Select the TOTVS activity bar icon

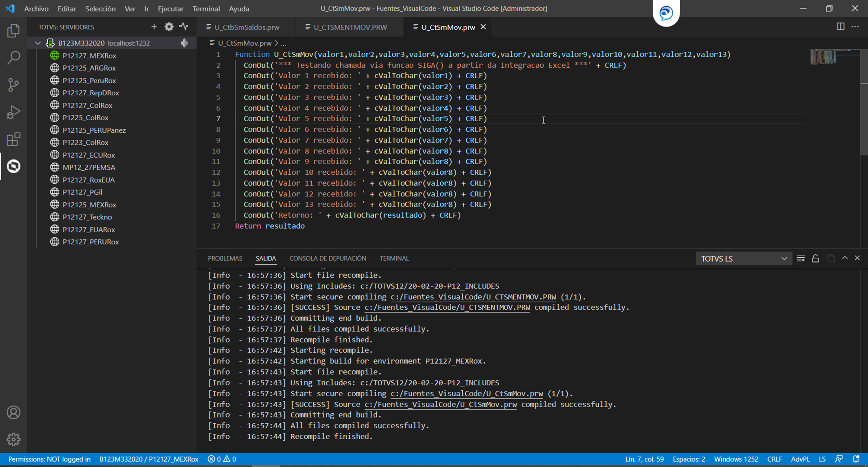tap(14, 166)
